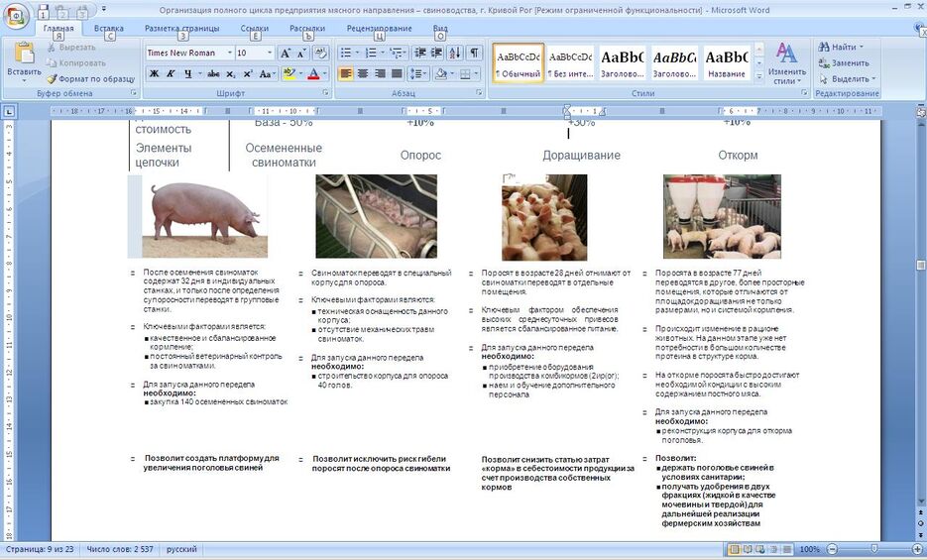Show paragraph marks with the pilcrow icon
Image resolution: width=927 pixels, height=560 pixels.
[x=474, y=54]
